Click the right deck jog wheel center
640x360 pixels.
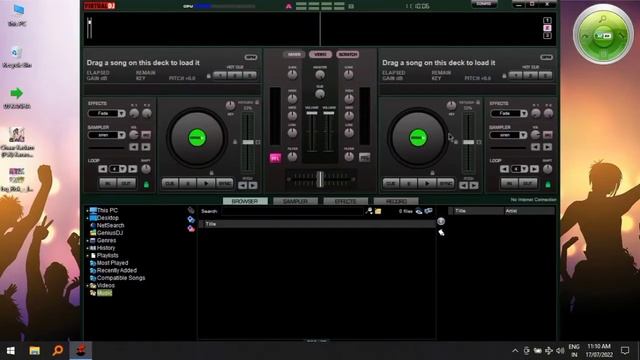(418, 138)
